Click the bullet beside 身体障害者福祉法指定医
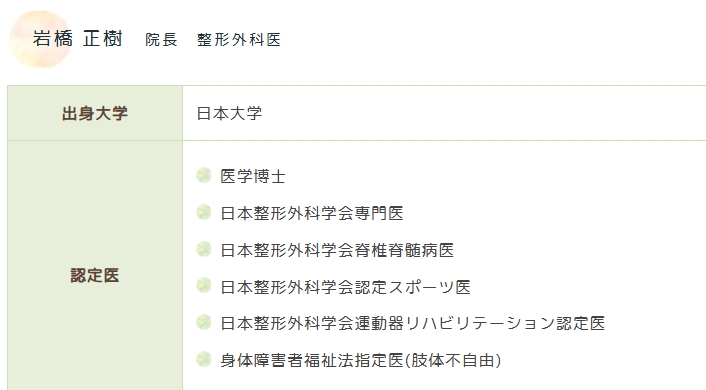Screen dimensions: 706x390 [204, 359]
